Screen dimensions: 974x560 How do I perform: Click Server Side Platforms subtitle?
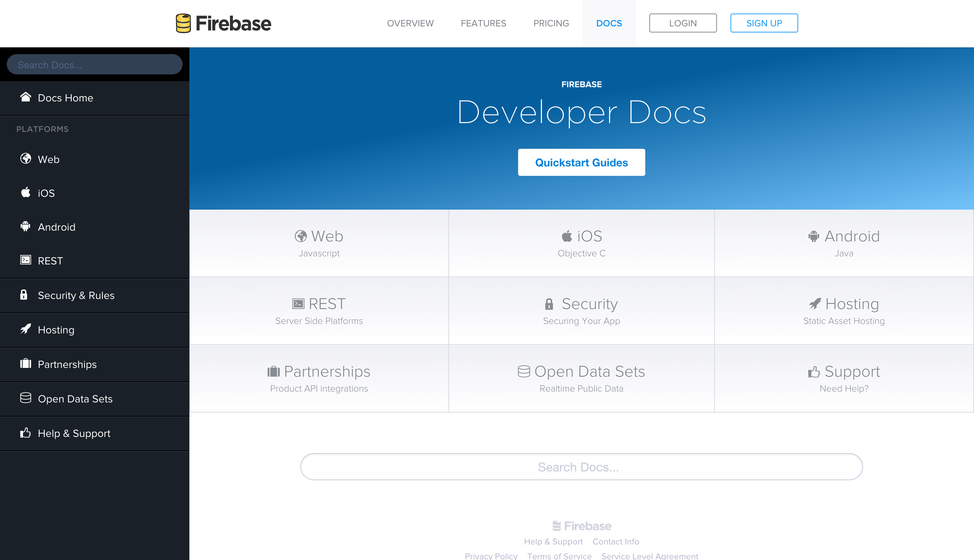[319, 321]
